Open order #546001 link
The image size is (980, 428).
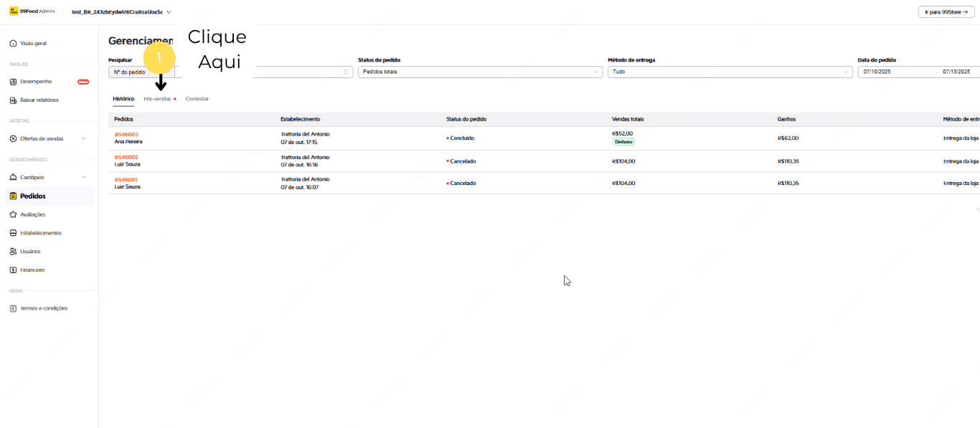point(126,180)
